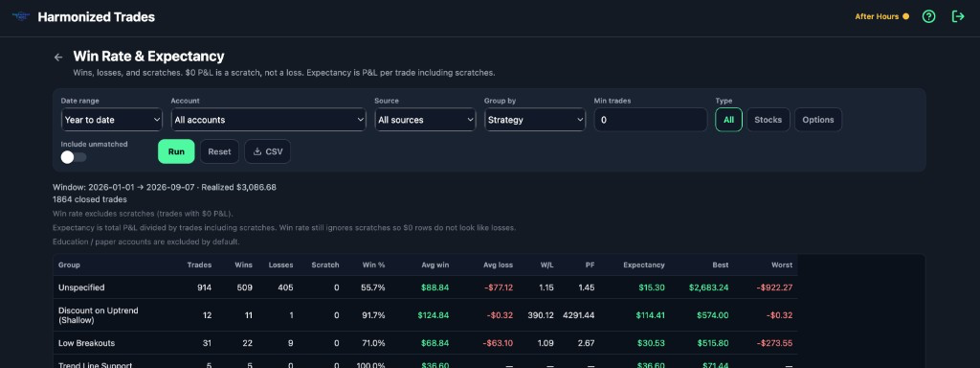The image size is (980, 368).
Task: Click the 390.12 W/L ratio value
Action: pos(541,314)
